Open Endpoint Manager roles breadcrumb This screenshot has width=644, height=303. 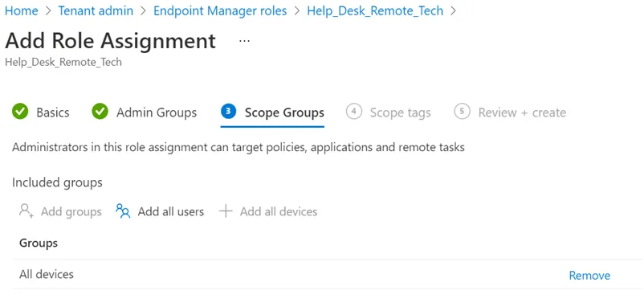point(220,10)
